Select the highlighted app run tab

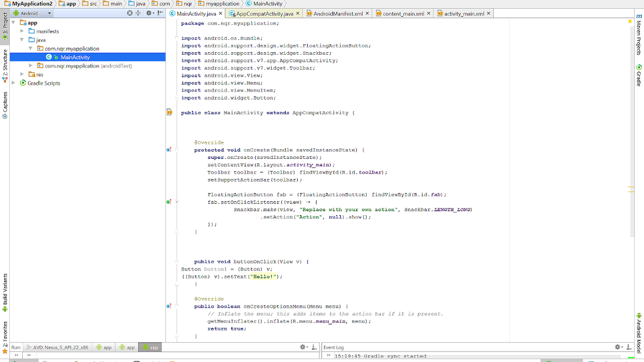pos(150,347)
